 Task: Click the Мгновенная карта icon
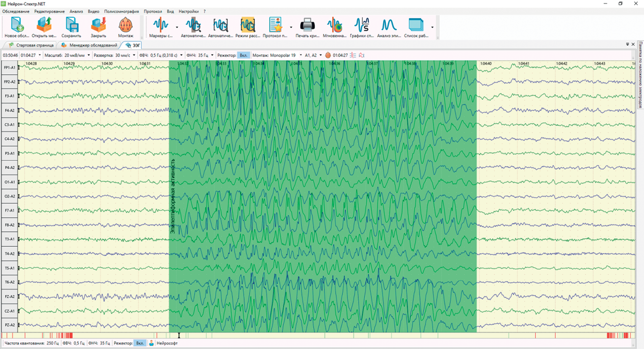pyautogui.click(x=334, y=25)
